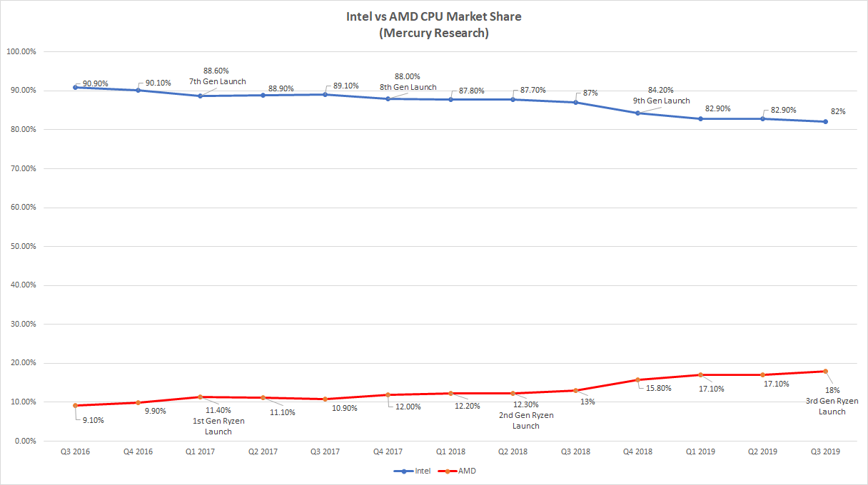Select the 9th Gen Launch label
868x485 pixels.
(661, 101)
